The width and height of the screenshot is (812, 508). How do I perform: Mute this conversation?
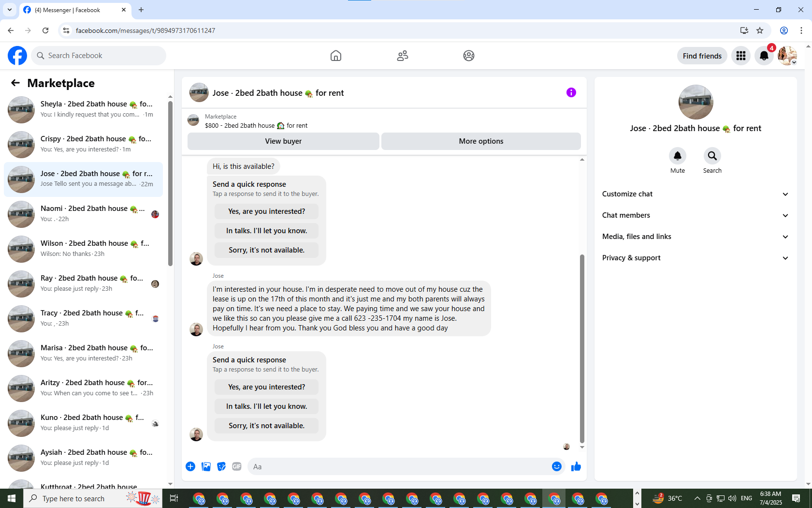678,156
